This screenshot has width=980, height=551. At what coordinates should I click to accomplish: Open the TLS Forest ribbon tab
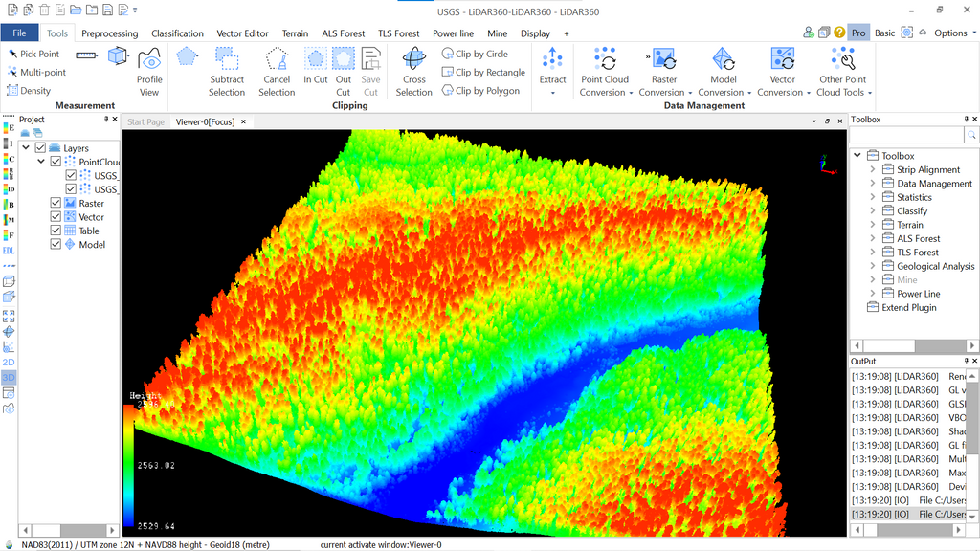pos(398,33)
